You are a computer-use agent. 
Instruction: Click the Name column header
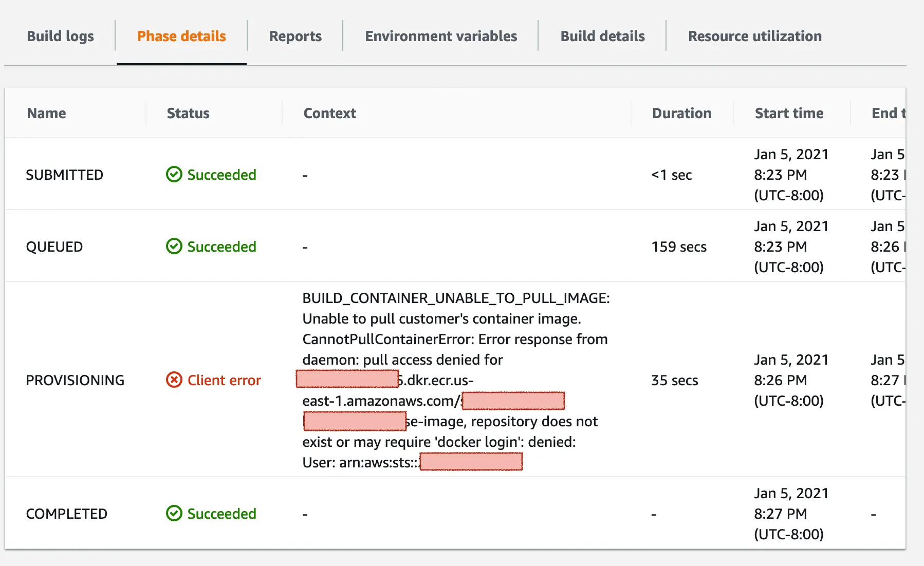coord(46,114)
